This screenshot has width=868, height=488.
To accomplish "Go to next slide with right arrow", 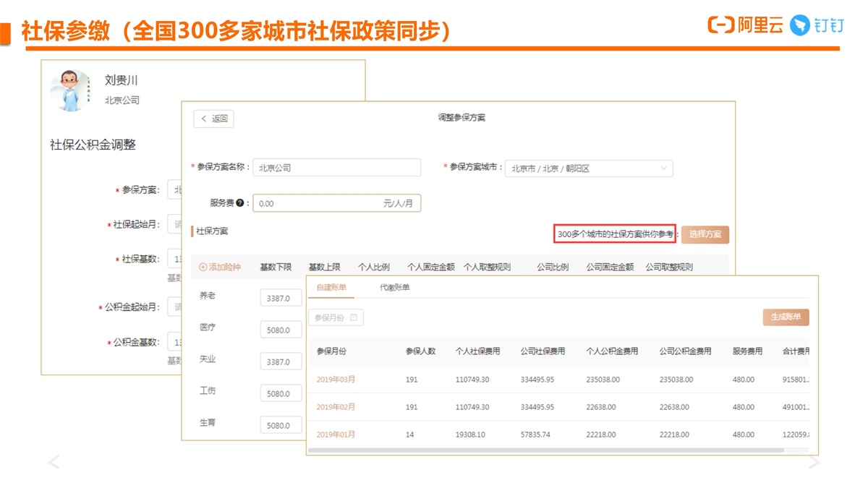I will (x=814, y=463).
